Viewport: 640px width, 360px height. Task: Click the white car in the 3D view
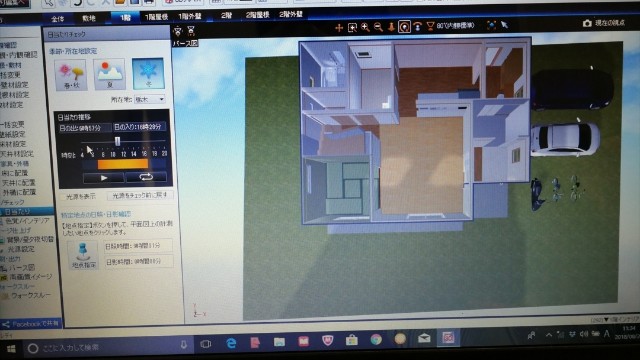[x=565, y=138]
